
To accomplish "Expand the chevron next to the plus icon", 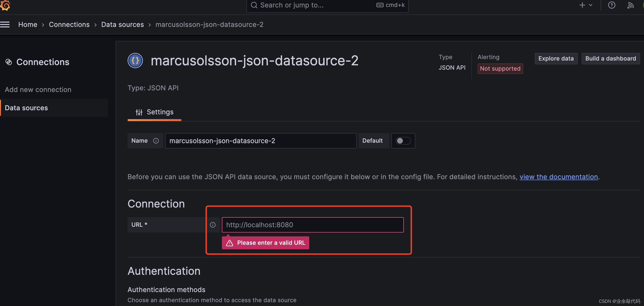I will coord(591,5).
